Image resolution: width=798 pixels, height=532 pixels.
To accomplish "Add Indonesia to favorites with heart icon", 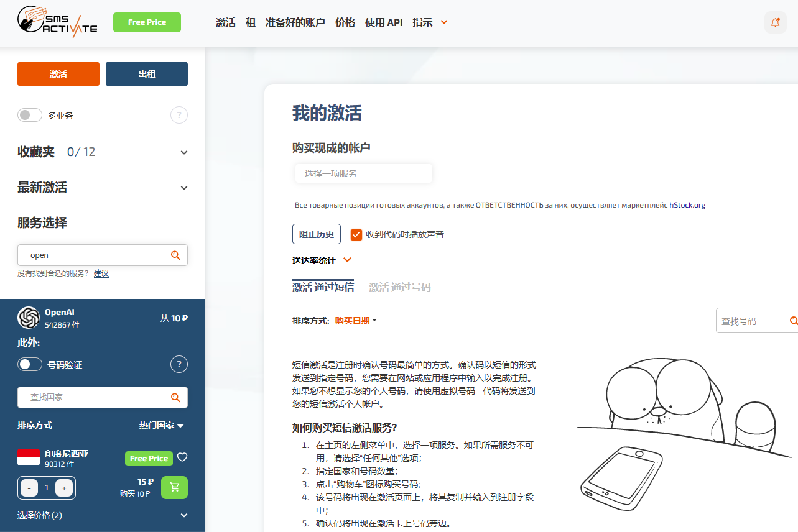I will coord(182,457).
